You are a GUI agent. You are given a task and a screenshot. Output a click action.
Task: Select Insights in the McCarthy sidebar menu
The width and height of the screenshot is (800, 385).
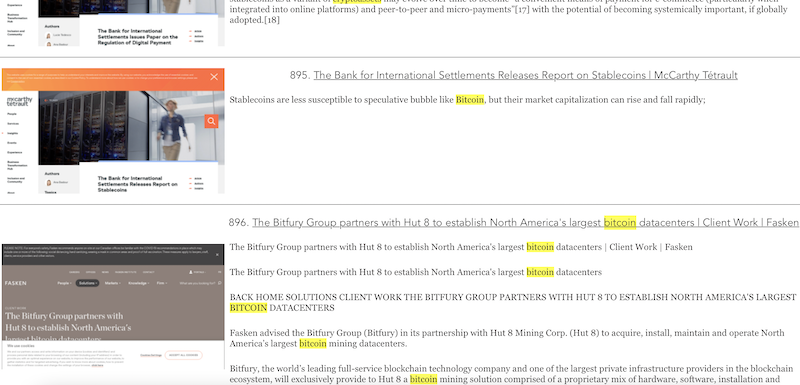tap(12, 133)
